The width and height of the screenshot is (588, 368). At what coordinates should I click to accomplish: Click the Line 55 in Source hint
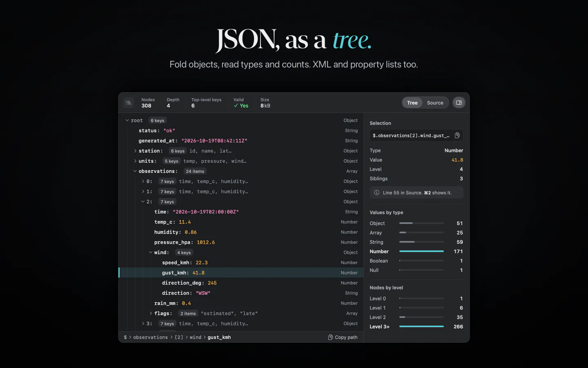416,193
